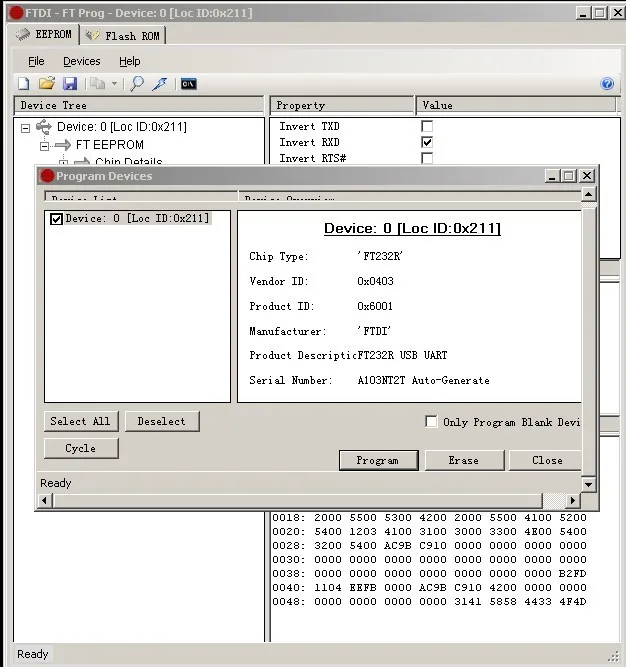This screenshot has width=626, height=667.
Task: Open the command prompt toolbar icon
Action: 187,84
